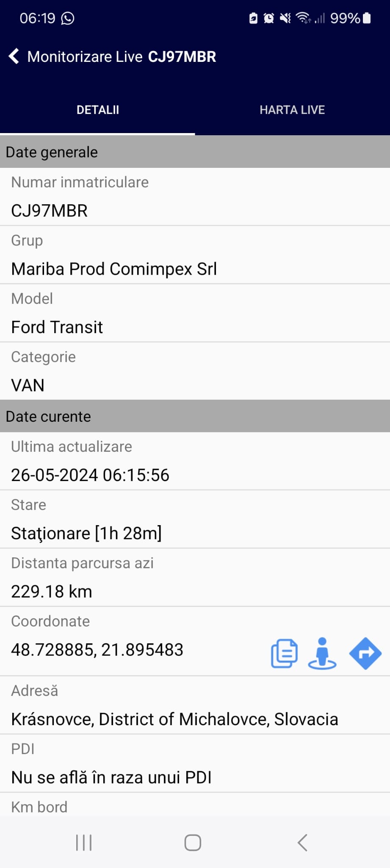Tap the blue navigation directions icon
The image size is (390, 868).
[x=365, y=653]
